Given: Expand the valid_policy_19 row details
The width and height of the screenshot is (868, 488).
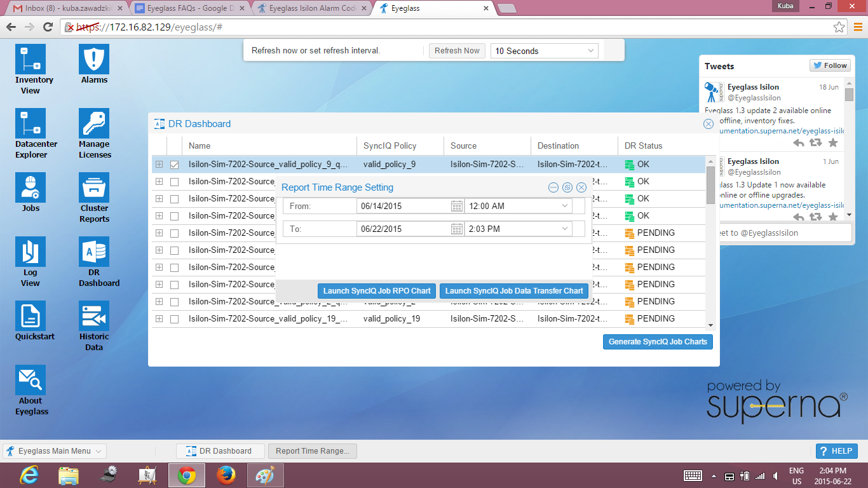Looking at the screenshot, I should 159,319.
